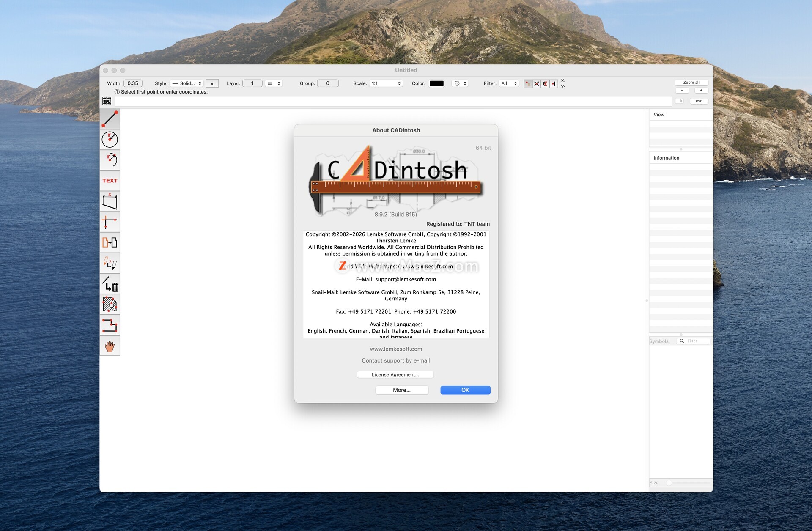Click the Symbols panel label
812x531 pixels.
click(659, 341)
